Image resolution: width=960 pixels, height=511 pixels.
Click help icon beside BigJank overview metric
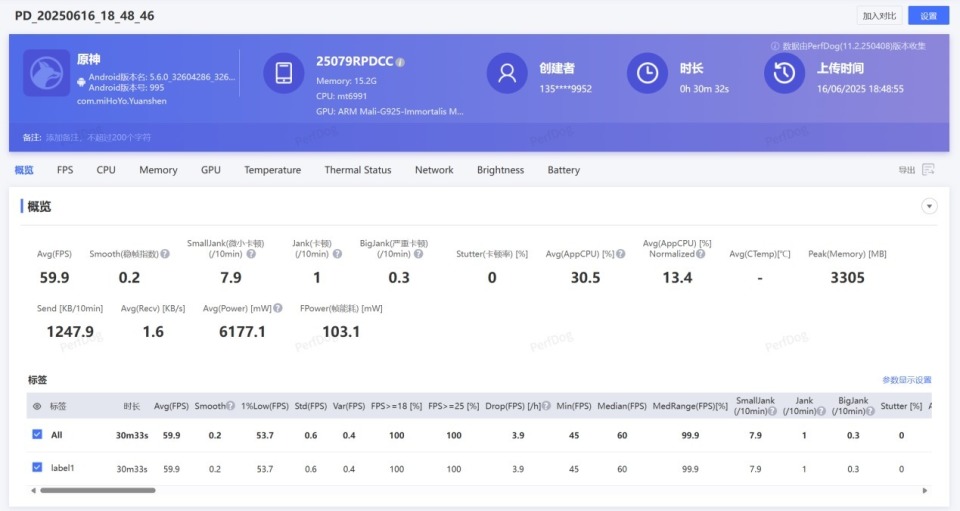(x=418, y=253)
